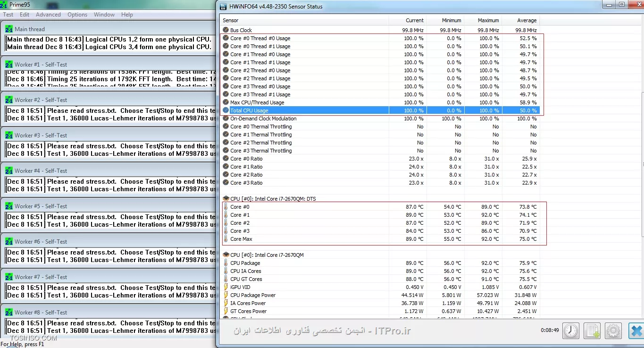This screenshot has height=348, width=644.
Task: Click the Worker #3 window icon
Action: point(9,135)
